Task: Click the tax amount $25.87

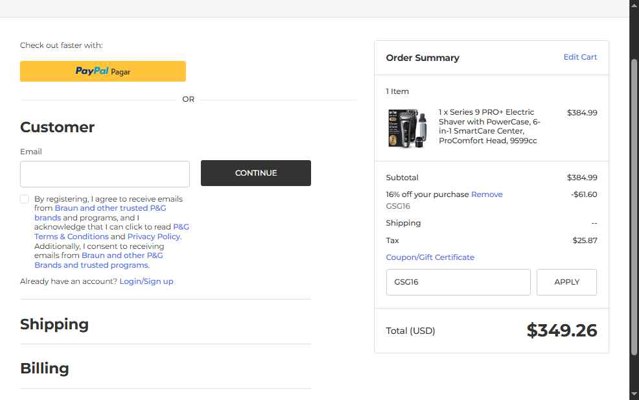Action: pyautogui.click(x=585, y=240)
